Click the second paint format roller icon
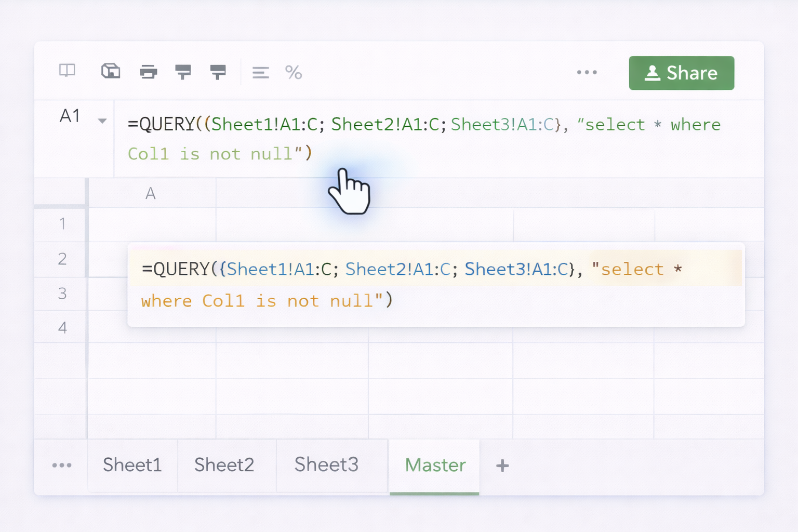Image resolution: width=798 pixels, height=532 pixels. [x=218, y=72]
